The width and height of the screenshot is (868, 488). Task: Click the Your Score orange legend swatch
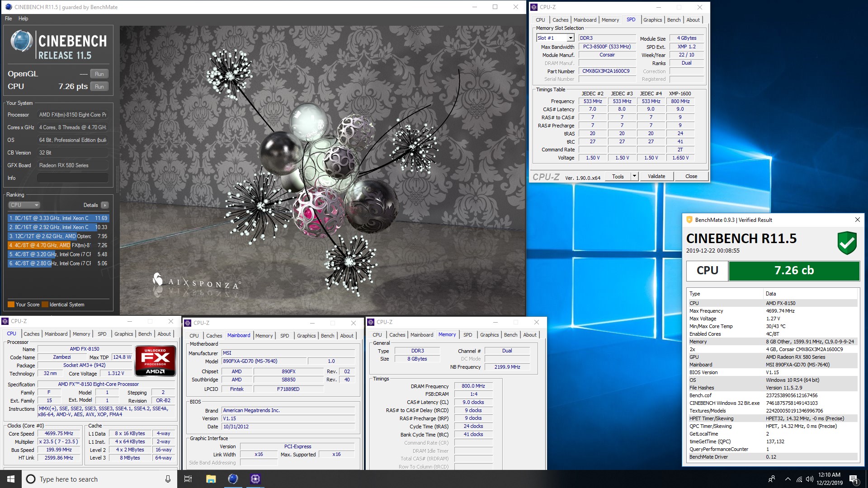pyautogui.click(x=11, y=305)
